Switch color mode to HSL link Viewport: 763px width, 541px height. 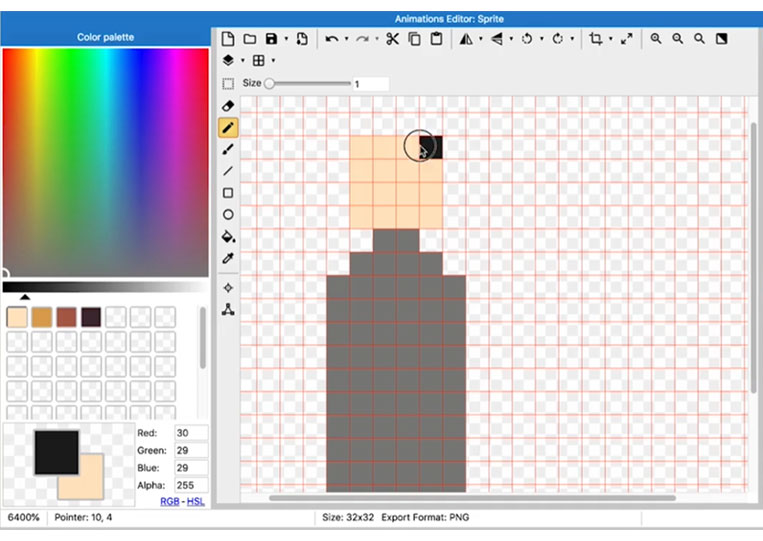pyautogui.click(x=196, y=501)
